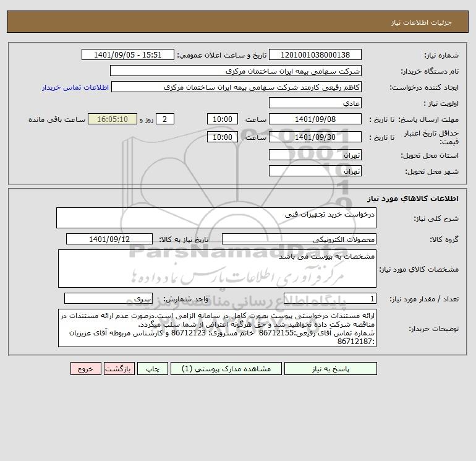Click the چاپ print button
The width and height of the screenshot is (476, 461).
pos(153,369)
